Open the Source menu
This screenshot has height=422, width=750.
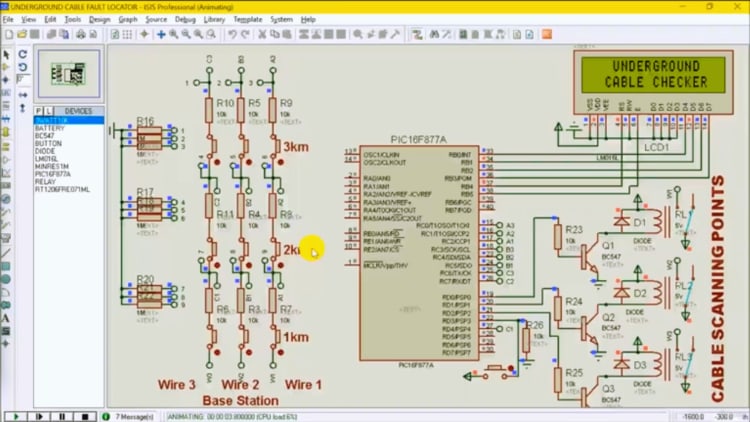(156, 20)
